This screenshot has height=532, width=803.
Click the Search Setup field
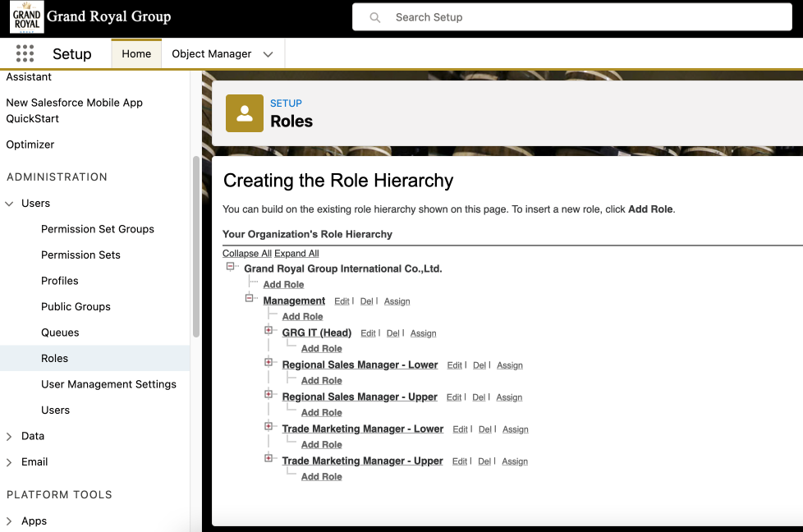pos(572,17)
